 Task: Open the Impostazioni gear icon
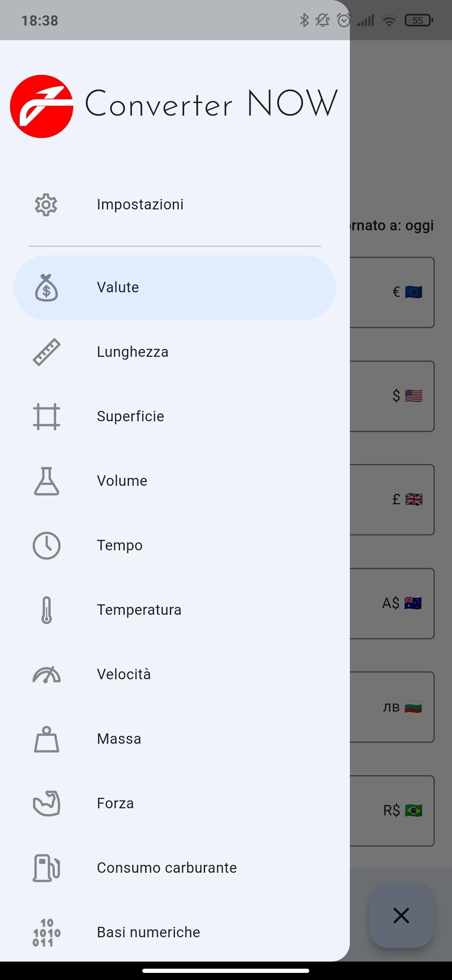[x=46, y=205]
